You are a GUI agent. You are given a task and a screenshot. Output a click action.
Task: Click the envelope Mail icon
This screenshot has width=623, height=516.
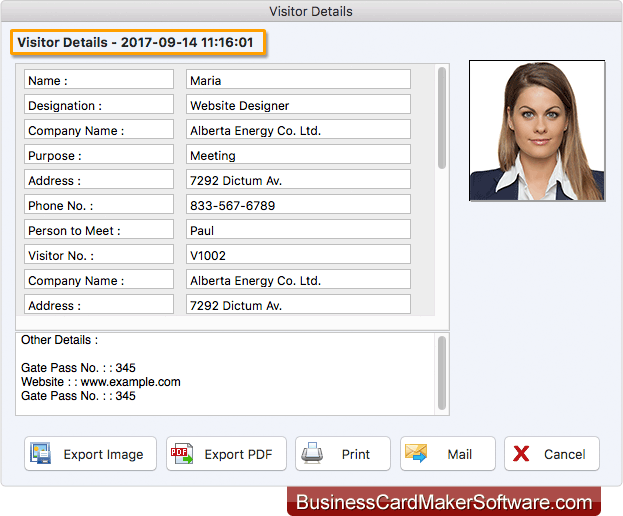tap(417, 454)
